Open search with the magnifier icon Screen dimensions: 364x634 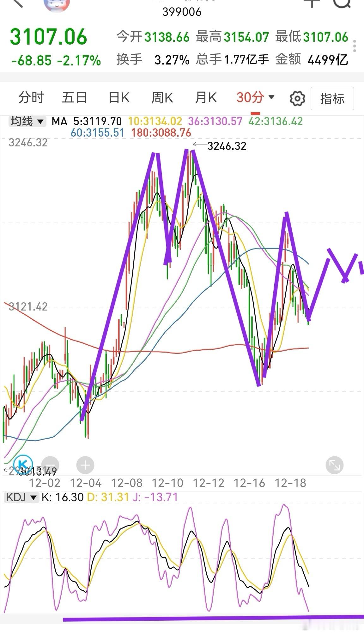point(343,3)
